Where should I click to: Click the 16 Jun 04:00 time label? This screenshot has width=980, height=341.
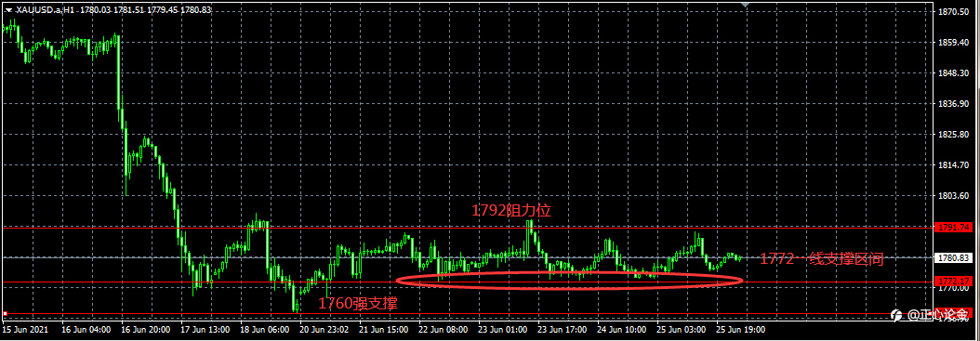pos(86,329)
